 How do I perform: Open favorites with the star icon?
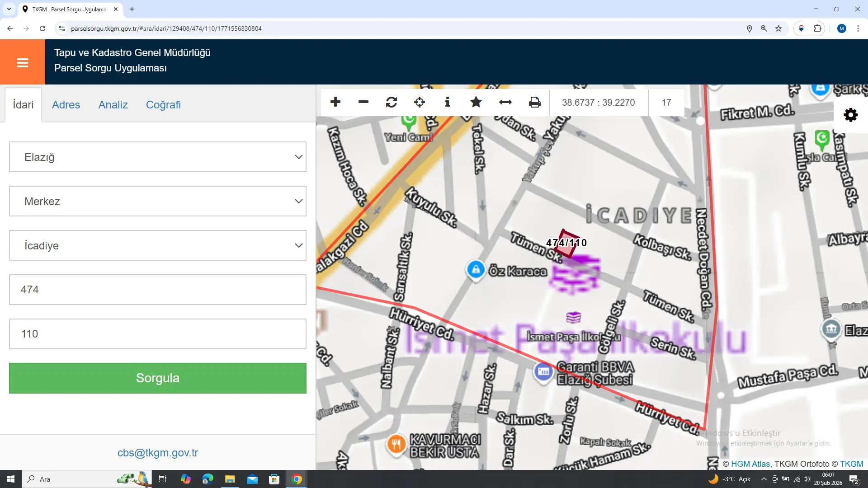476,102
